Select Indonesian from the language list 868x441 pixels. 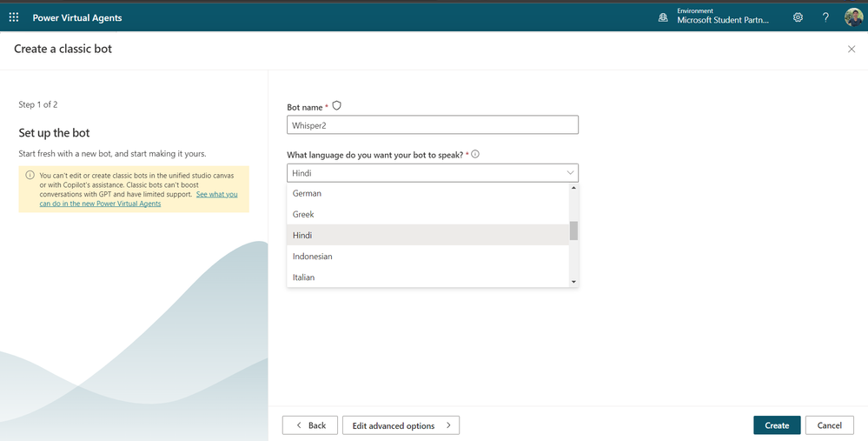coord(427,256)
